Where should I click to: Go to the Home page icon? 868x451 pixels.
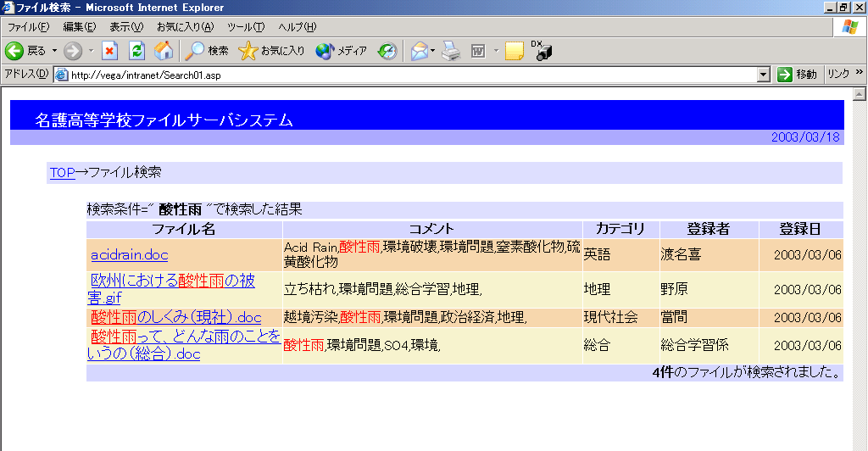click(x=164, y=51)
